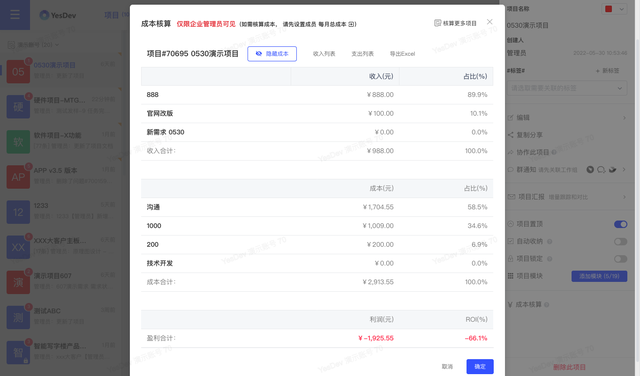
Task: Click the 888 income row
Action: 317,95
